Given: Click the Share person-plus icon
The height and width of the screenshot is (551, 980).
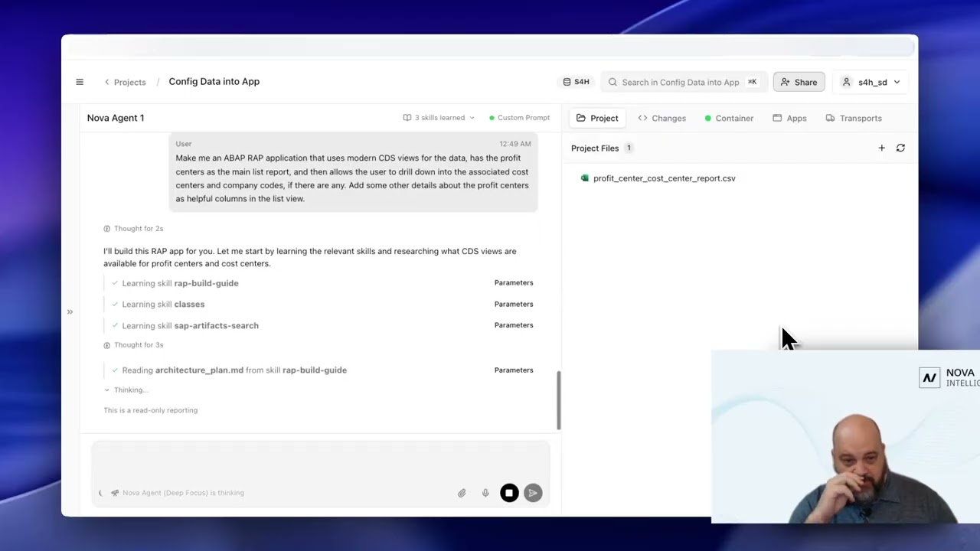Looking at the screenshot, I should coord(785,82).
